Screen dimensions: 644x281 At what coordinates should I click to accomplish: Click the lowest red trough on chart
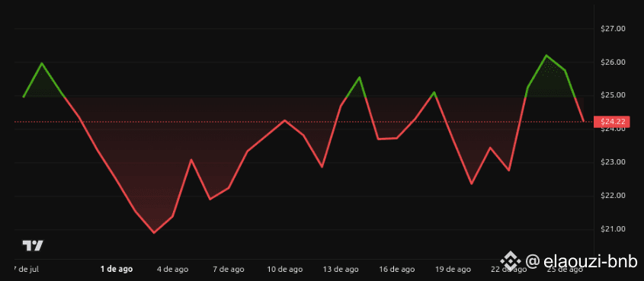pos(154,232)
